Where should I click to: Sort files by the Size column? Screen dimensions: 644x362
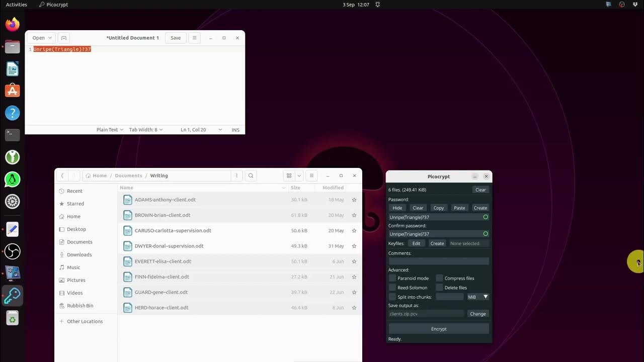[x=302, y=188]
